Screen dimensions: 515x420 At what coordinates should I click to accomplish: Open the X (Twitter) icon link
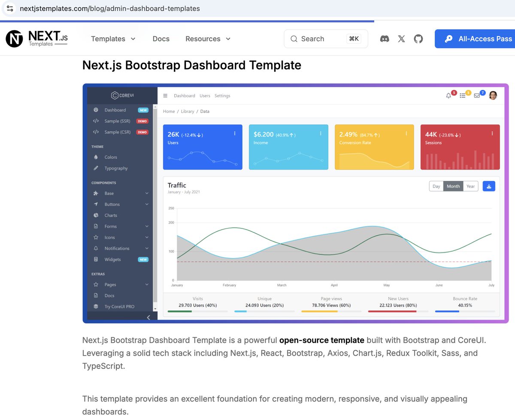401,39
